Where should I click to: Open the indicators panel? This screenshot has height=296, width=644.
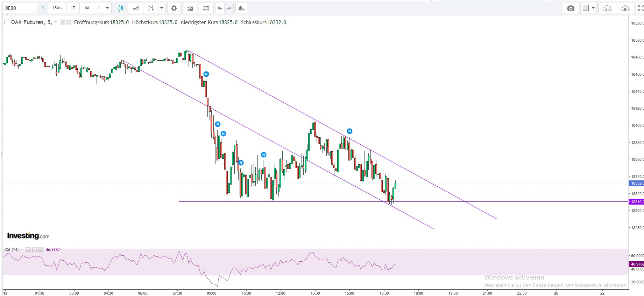[x=190, y=8]
